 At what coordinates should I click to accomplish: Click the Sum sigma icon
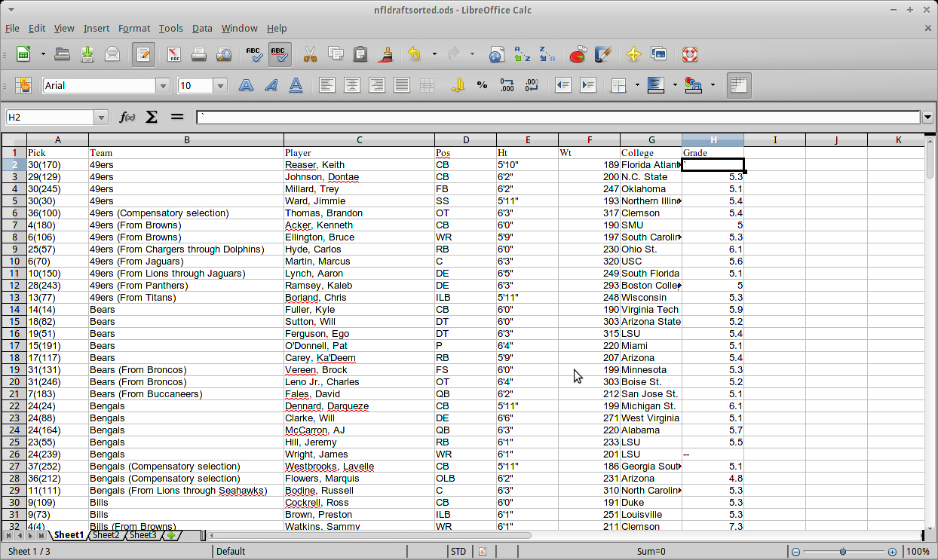152,117
